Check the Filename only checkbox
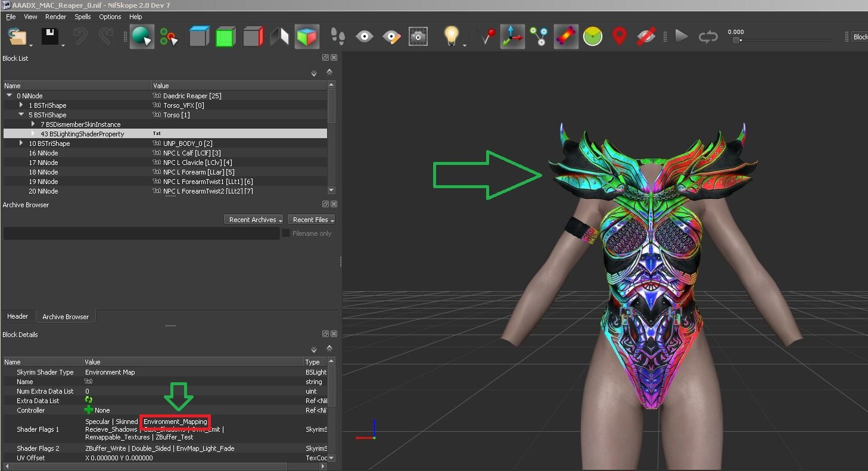868x471 pixels. click(x=286, y=233)
